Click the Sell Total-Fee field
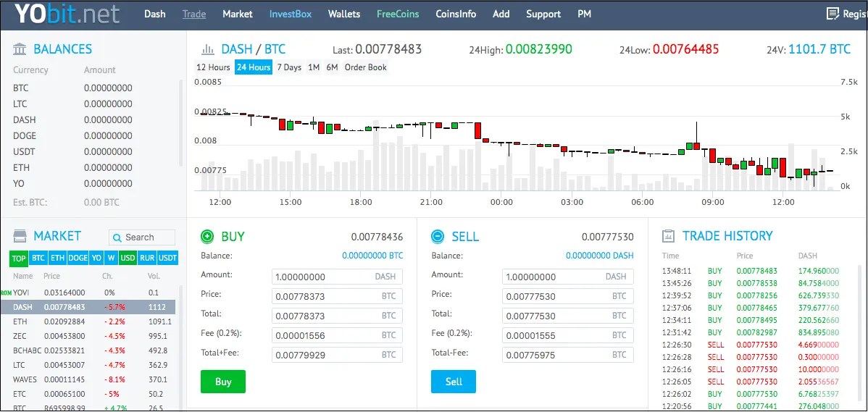Image resolution: width=868 pixels, height=412 pixels. tap(567, 355)
